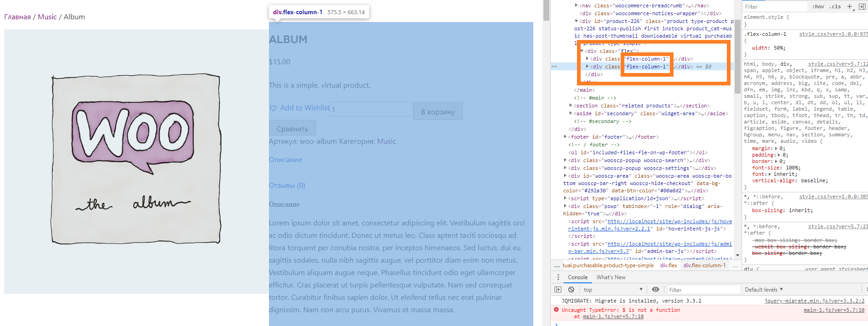Collapse the div class flex node

[582, 51]
